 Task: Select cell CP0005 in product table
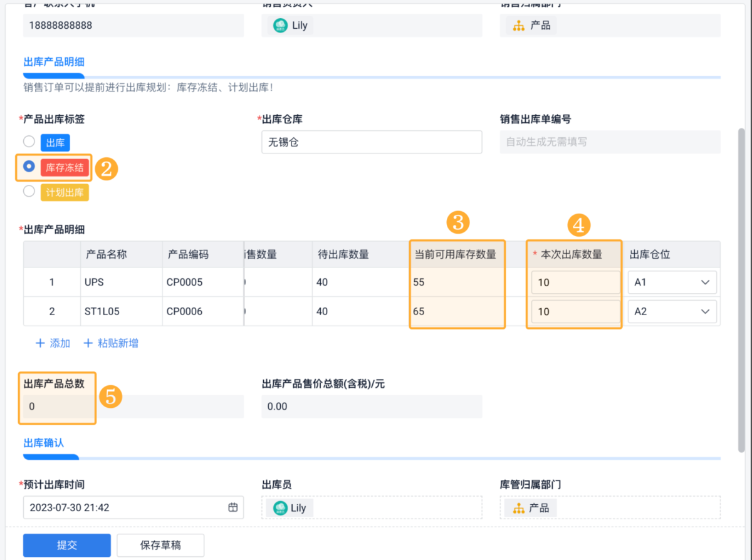(202, 283)
